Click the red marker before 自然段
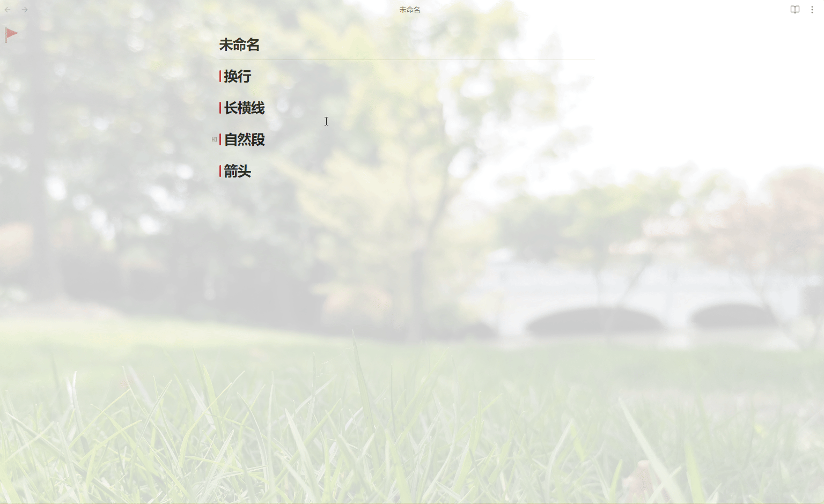824x504 pixels. pyautogui.click(x=220, y=140)
